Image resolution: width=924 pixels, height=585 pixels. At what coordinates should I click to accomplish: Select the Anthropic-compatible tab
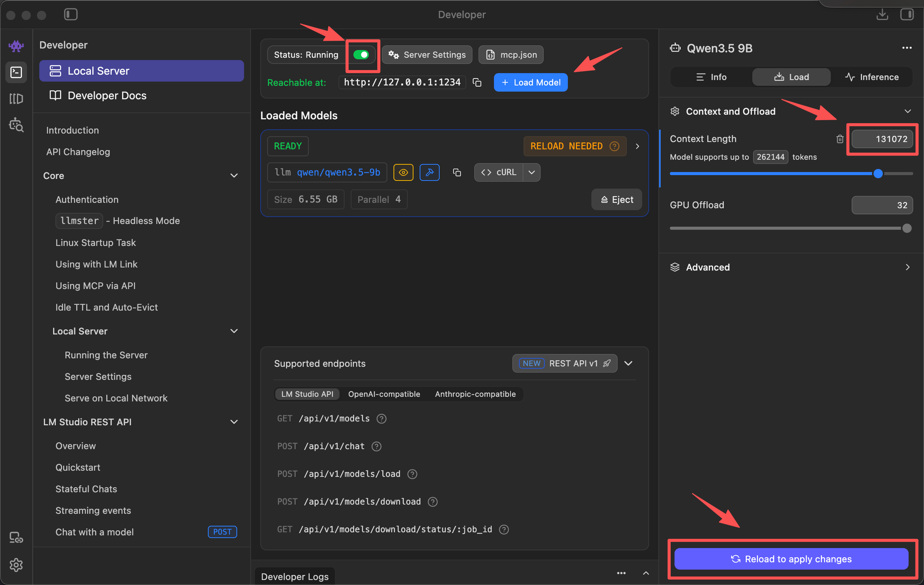point(475,394)
